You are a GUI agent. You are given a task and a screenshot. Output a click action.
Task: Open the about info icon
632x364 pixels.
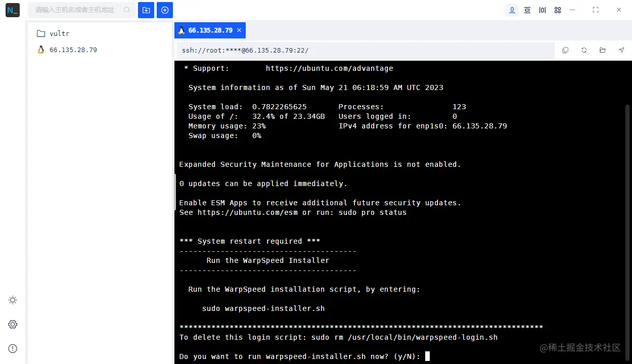pos(13,348)
